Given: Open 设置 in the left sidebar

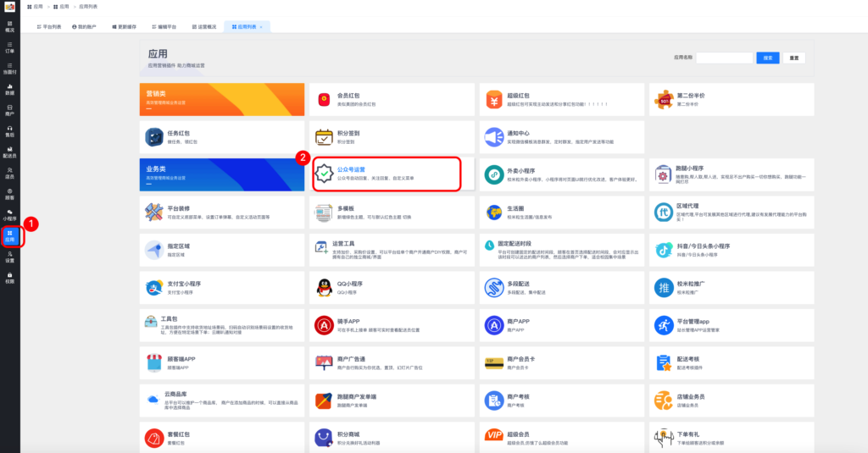Looking at the screenshot, I should click(9, 257).
